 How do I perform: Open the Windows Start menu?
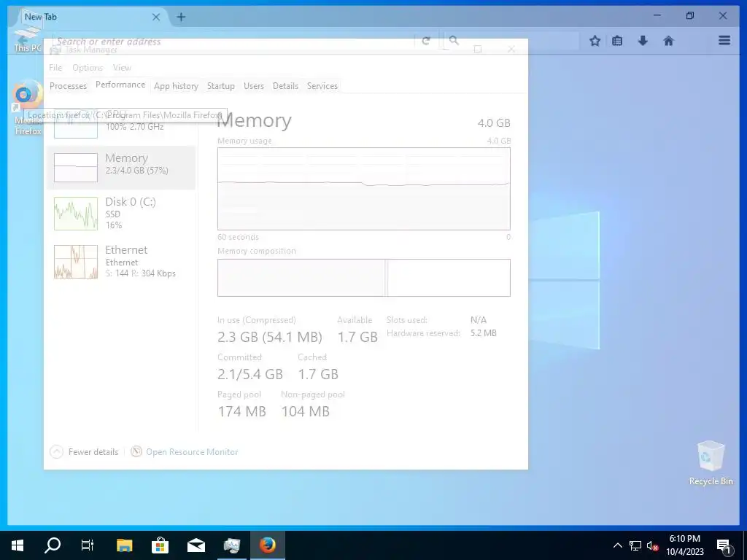pyautogui.click(x=18, y=545)
